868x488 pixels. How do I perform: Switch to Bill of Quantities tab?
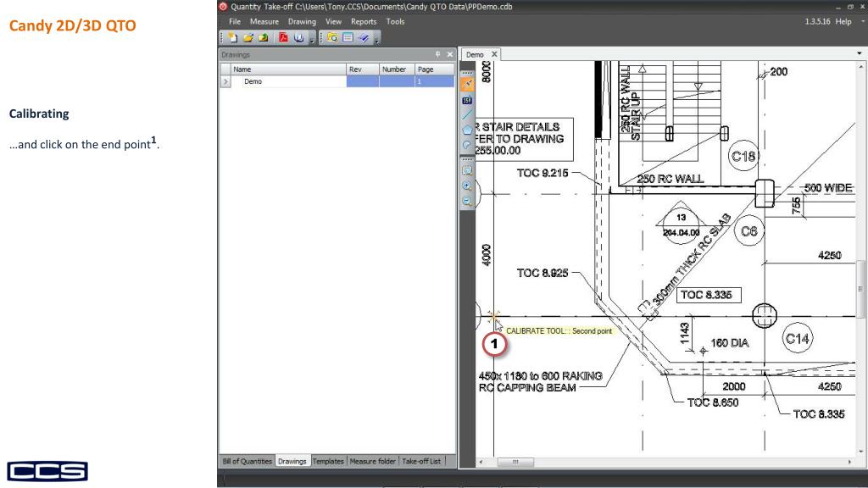(x=247, y=461)
